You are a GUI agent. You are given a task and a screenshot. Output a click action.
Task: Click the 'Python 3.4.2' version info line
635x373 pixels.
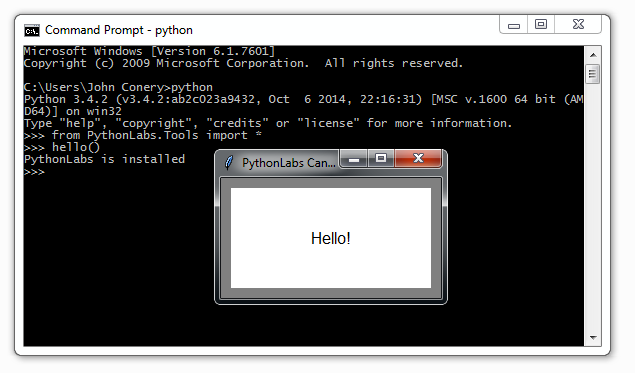point(303,100)
